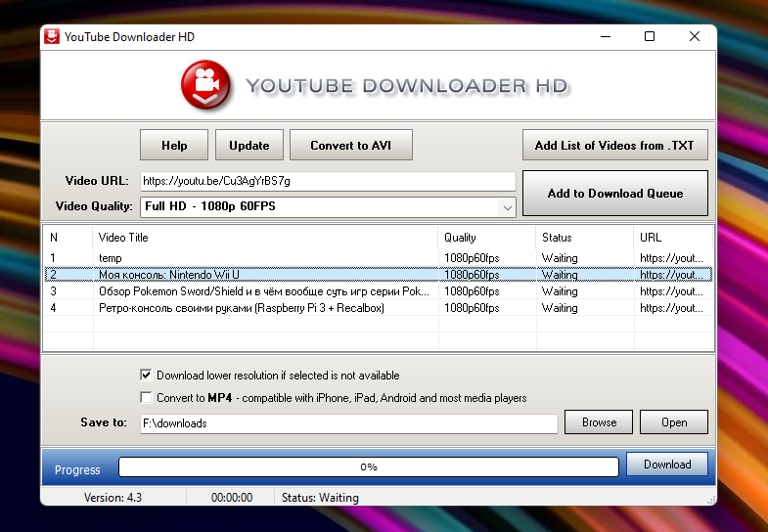
Task: Enable Convert to MP4 checkbox
Action: click(x=147, y=398)
